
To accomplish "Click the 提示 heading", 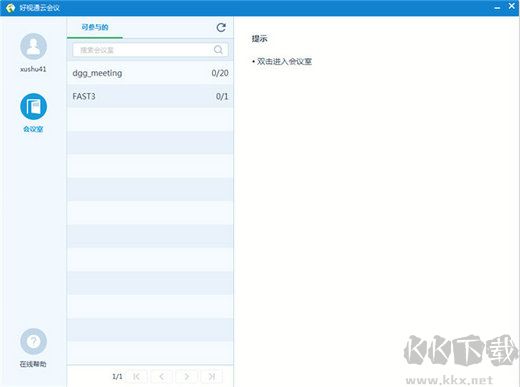I will [x=259, y=39].
